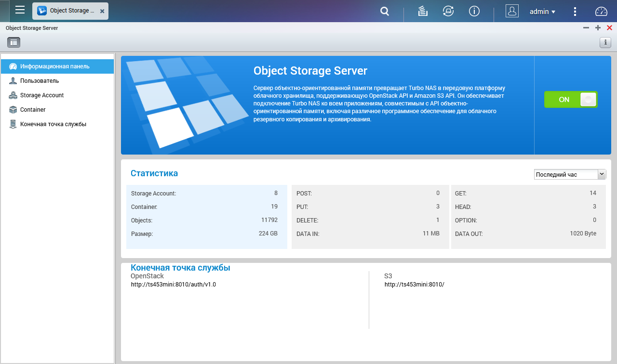Open the Container section
The height and width of the screenshot is (364, 617).
[x=33, y=110]
